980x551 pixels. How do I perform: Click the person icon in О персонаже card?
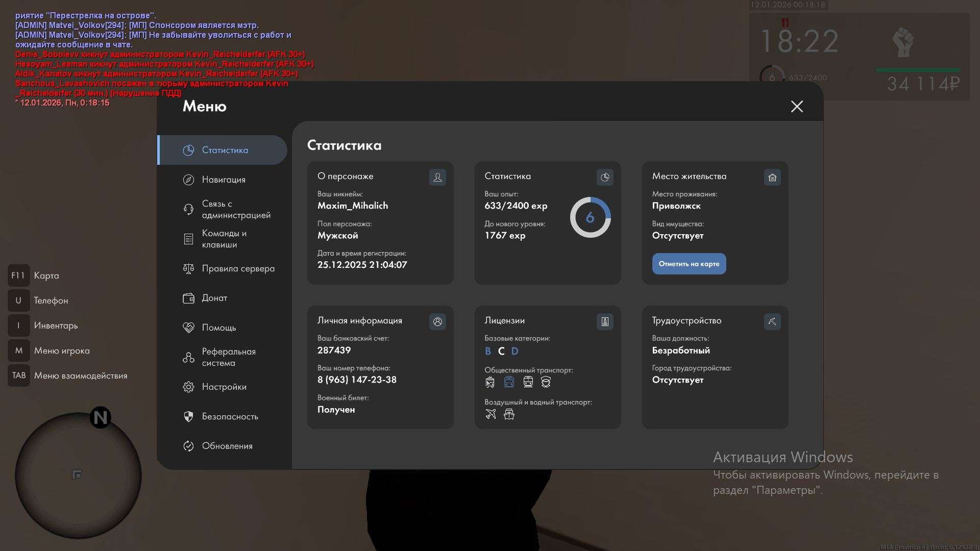pos(437,177)
